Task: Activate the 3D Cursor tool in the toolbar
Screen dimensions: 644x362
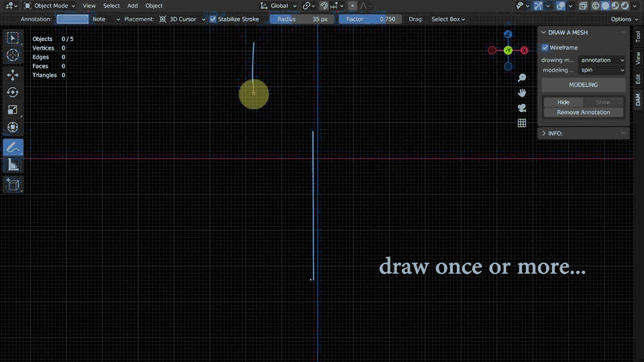Action: click(x=13, y=55)
